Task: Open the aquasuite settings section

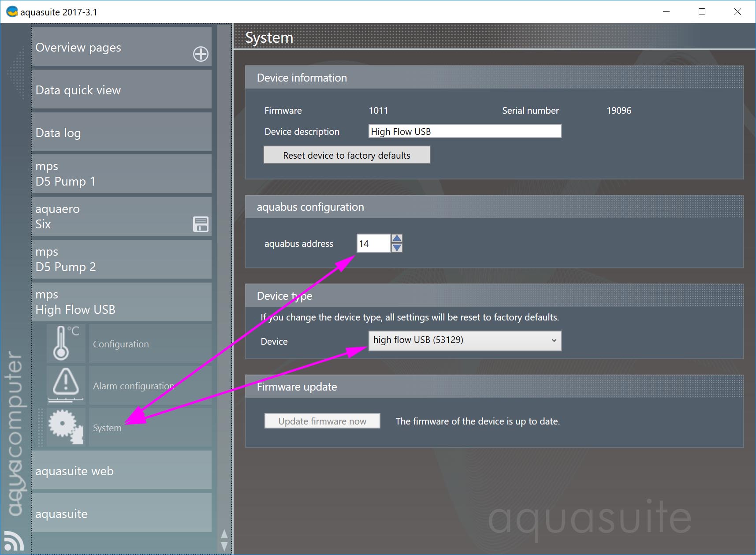Action: 122,513
